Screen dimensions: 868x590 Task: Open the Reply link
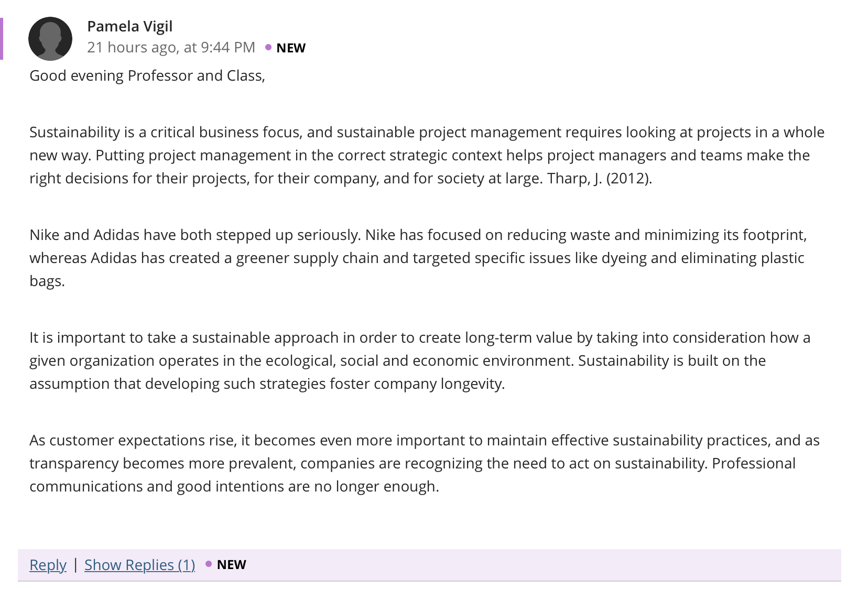pos(48,565)
